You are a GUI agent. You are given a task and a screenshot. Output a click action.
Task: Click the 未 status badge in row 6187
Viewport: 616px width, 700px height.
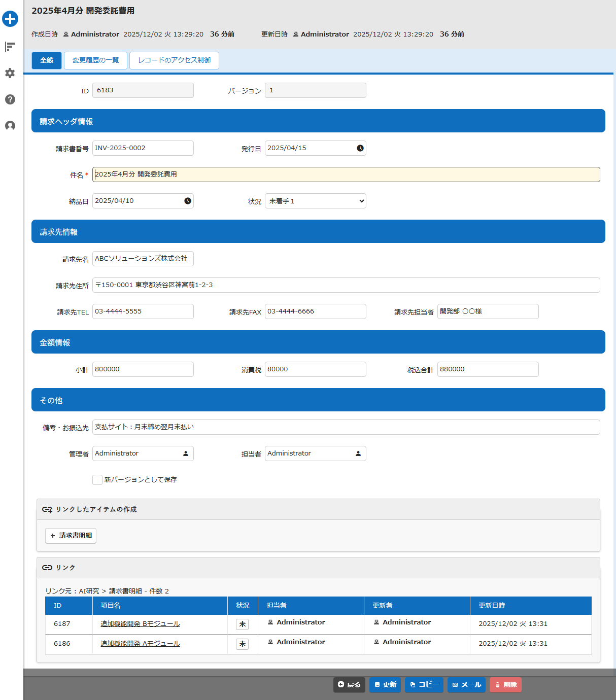click(243, 624)
